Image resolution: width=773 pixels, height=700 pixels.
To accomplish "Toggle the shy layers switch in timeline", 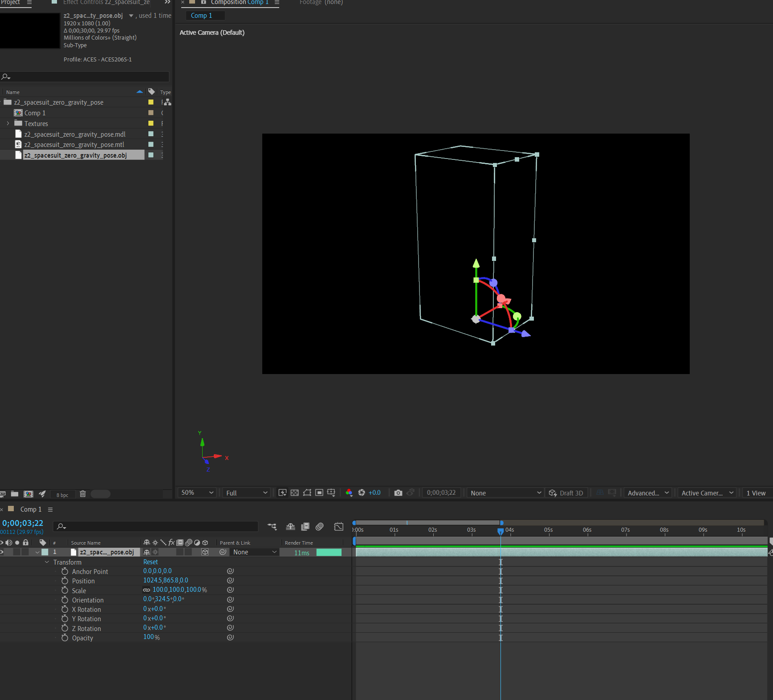I will tap(290, 527).
